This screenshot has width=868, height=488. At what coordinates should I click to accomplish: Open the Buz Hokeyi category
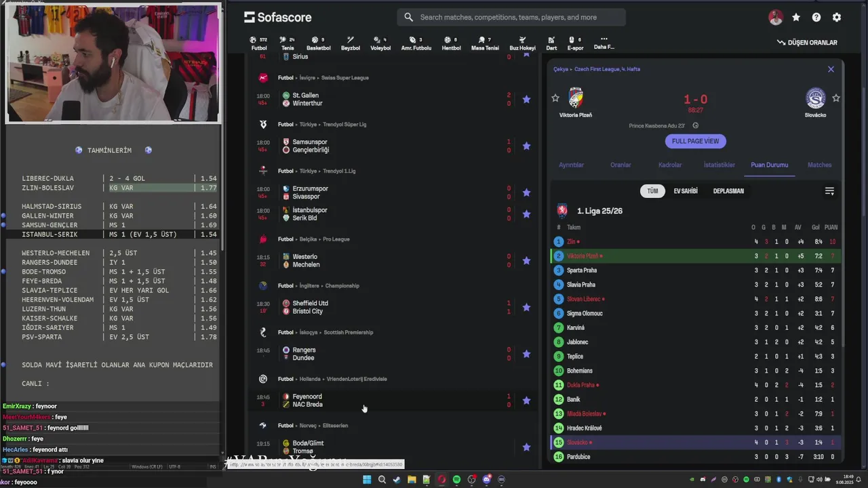(522, 43)
